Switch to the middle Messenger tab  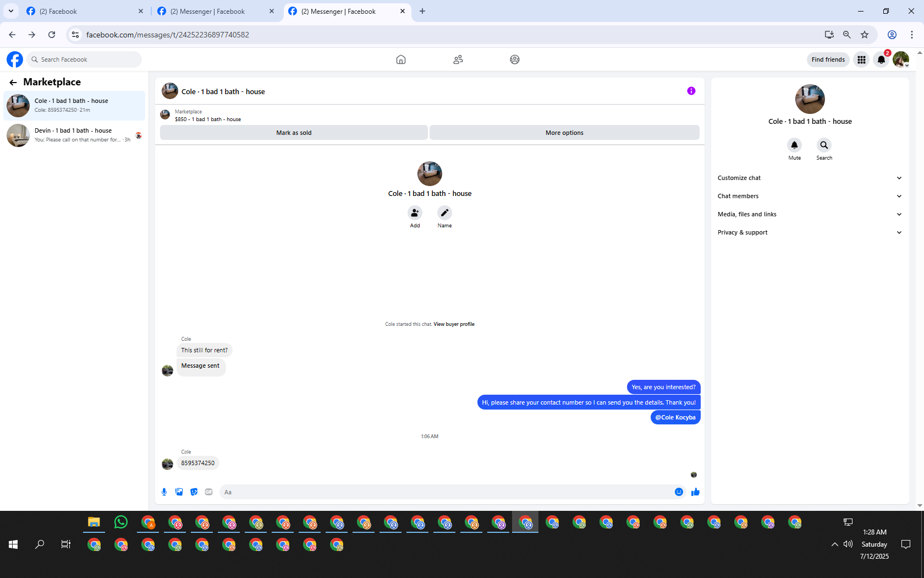216,11
